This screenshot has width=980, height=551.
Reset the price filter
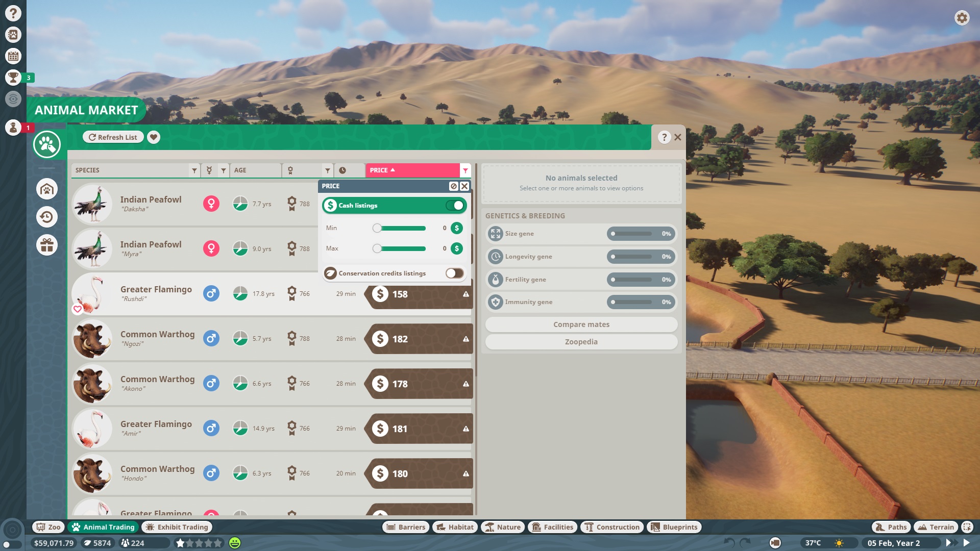454,186
